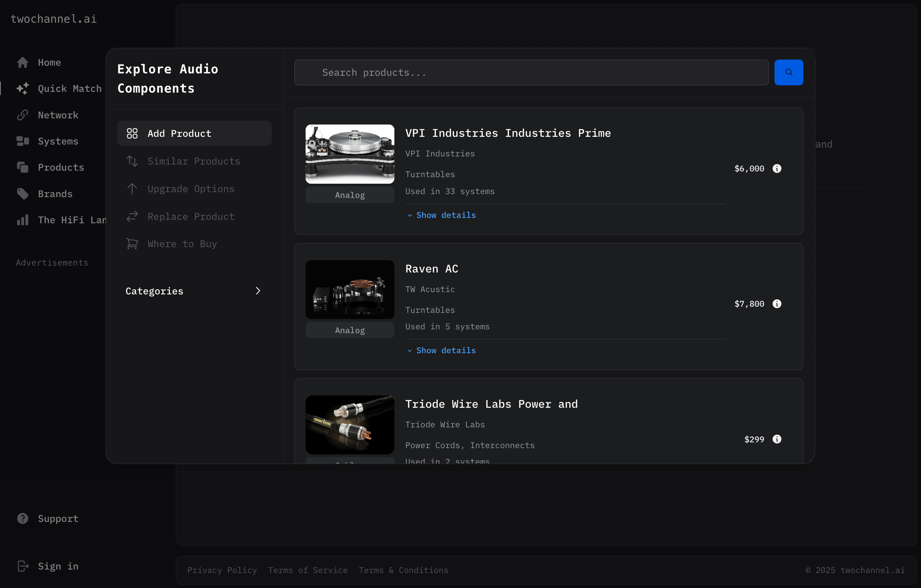Click the HiFi Landscape bar chart icon
The width and height of the screenshot is (921, 588).
pos(23,220)
